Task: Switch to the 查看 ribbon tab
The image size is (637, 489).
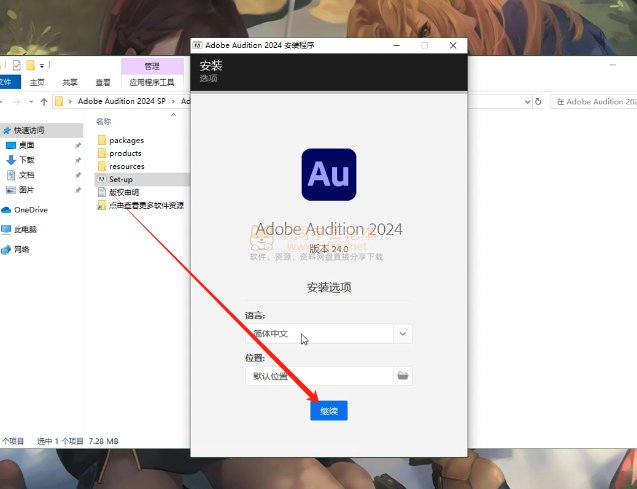Action: (103, 82)
